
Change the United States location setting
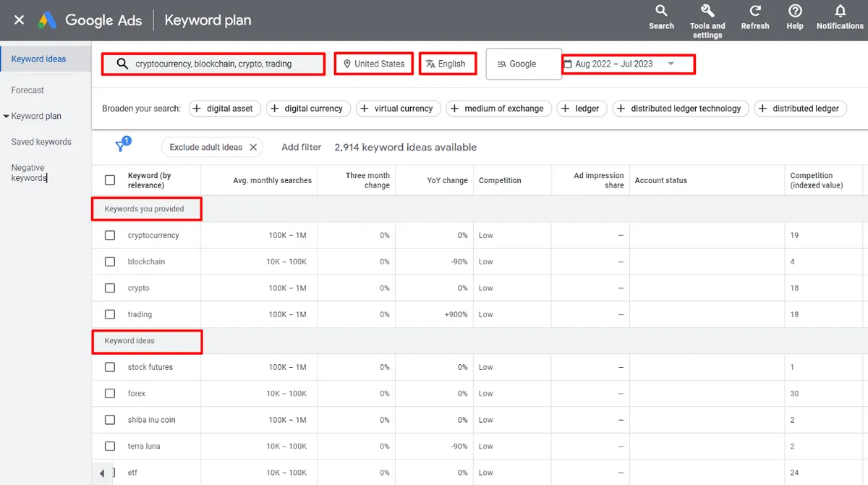(374, 64)
